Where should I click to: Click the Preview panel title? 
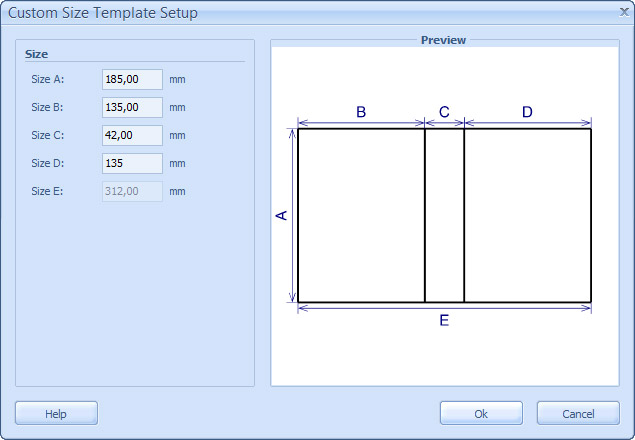pos(443,40)
